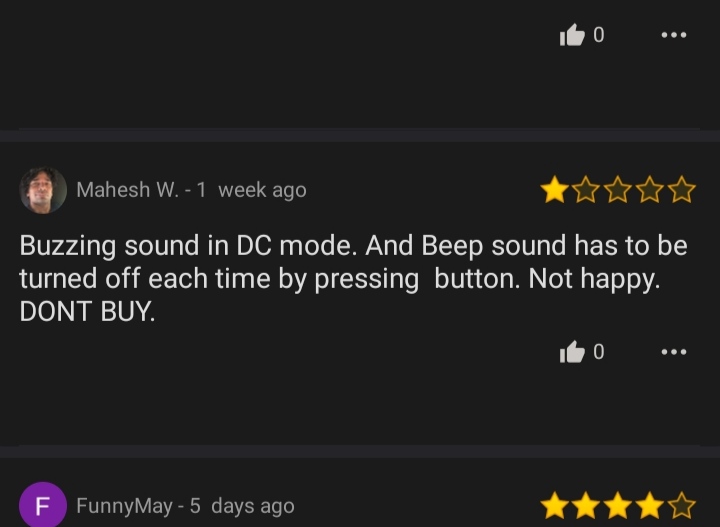Open the 'Buzzing sound in DC mode' review text

click(353, 278)
